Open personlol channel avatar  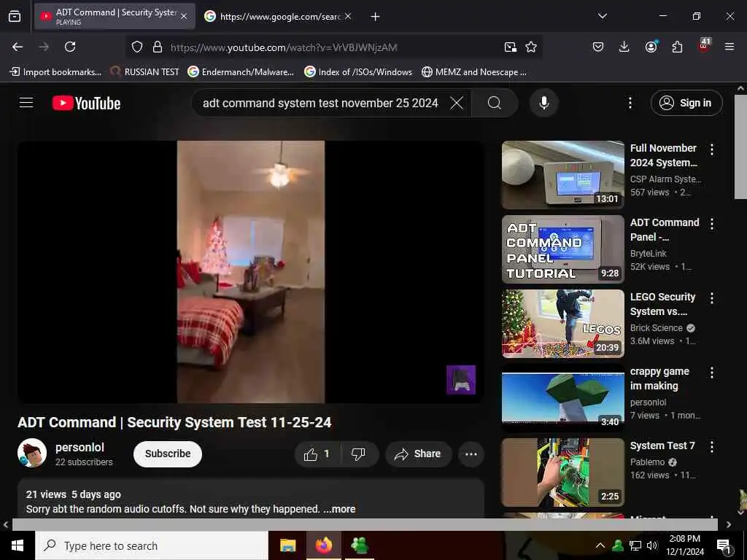(32, 453)
